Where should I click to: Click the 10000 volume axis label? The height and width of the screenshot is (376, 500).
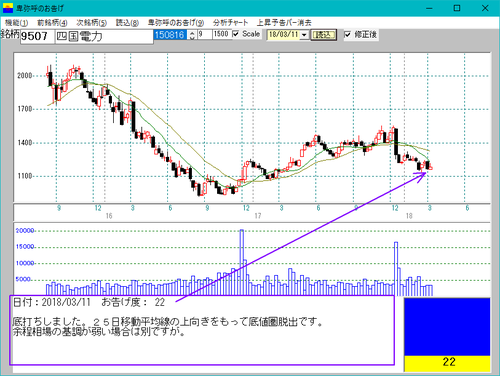pos(25,263)
